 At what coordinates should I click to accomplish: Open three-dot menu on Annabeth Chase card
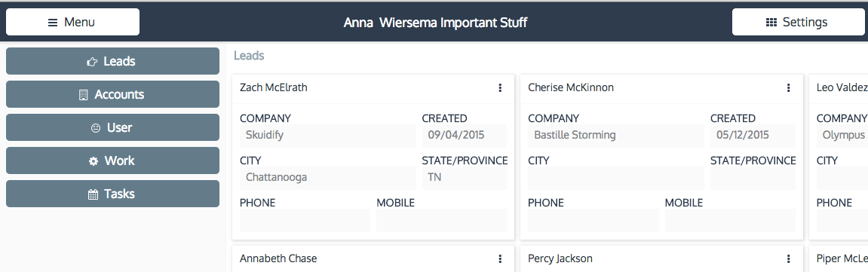click(500, 258)
